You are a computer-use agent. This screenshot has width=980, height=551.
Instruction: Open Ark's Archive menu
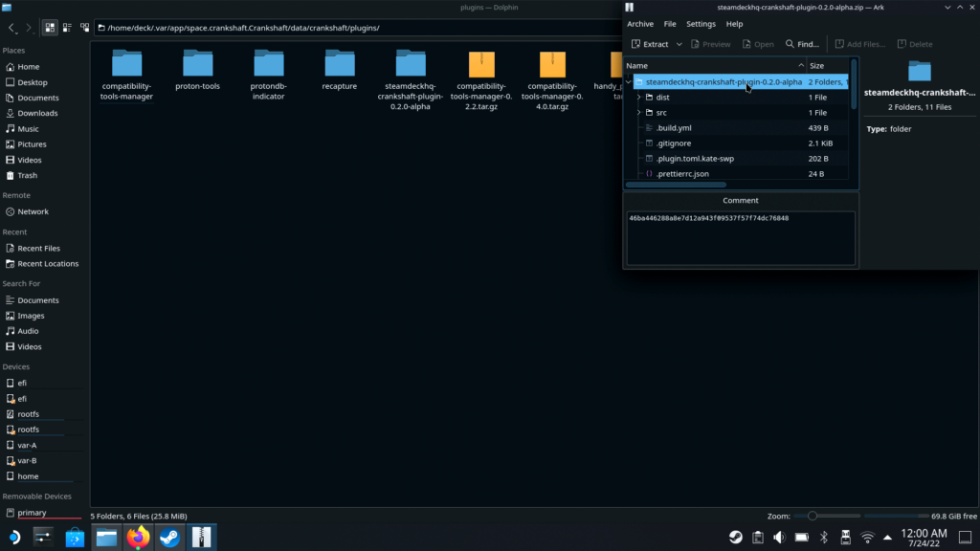pos(640,24)
